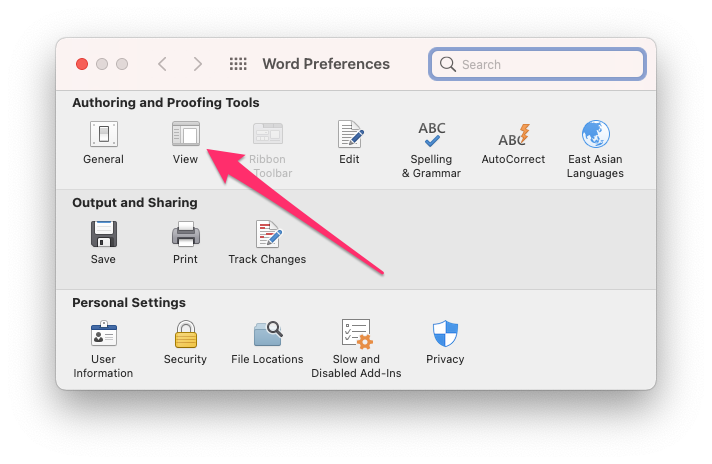712x464 pixels.
Task: Click the show all preferences grid icon
Action: (x=238, y=64)
